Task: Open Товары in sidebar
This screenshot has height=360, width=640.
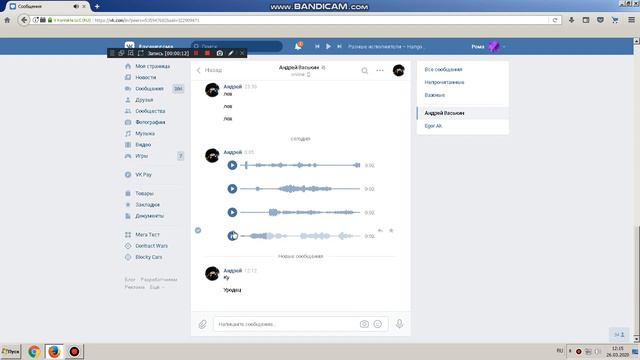Action: pyautogui.click(x=144, y=193)
